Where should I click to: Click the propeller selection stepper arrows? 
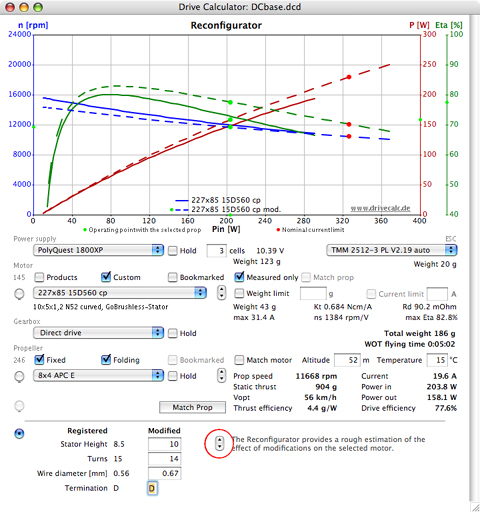click(x=221, y=375)
